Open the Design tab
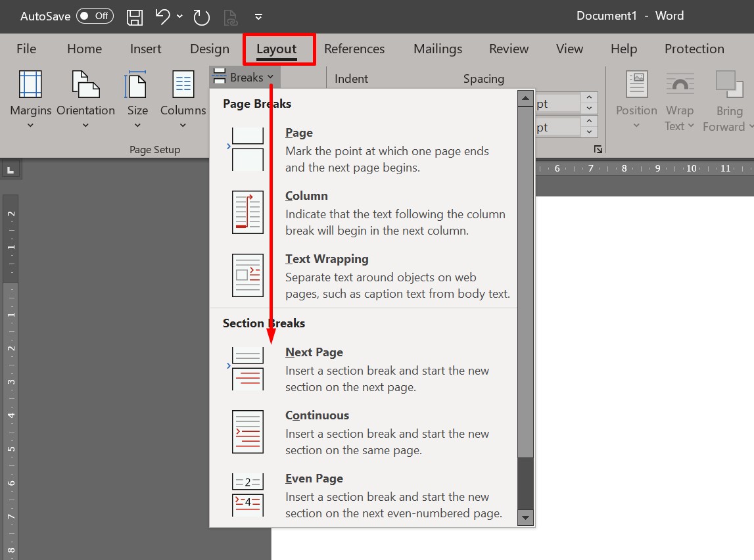Image resolution: width=754 pixels, height=560 pixels. click(210, 49)
